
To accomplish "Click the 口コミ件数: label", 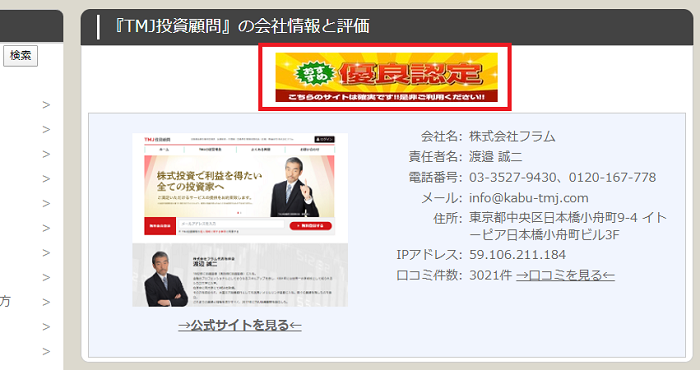I will (x=429, y=275).
